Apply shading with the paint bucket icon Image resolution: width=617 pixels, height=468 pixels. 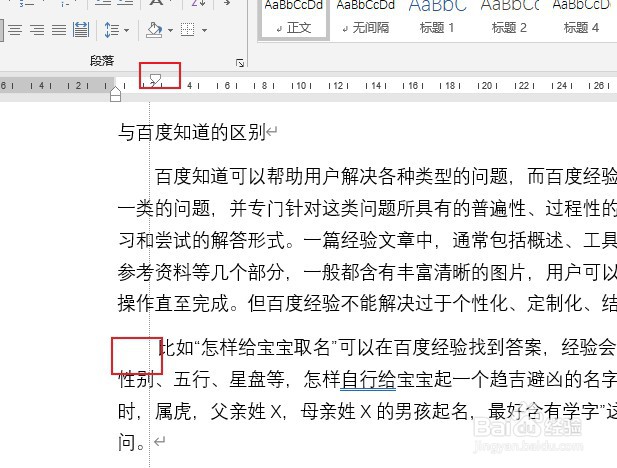154,30
